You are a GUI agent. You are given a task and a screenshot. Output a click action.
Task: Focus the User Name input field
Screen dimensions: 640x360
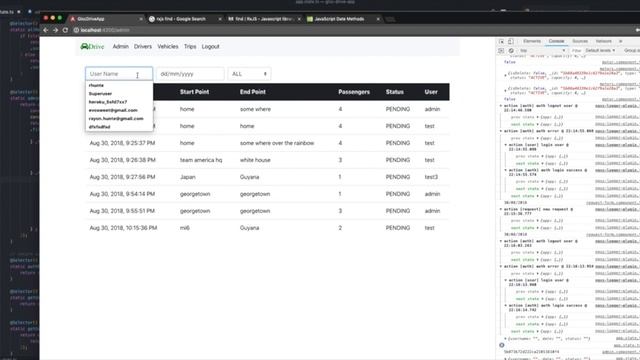pyautogui.click(x=119, y=74)
